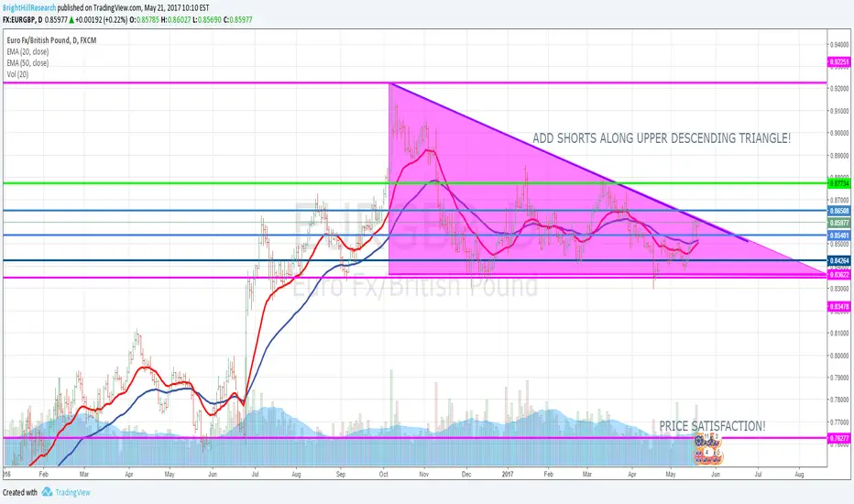Click the low value L:0.85690
The width and height of the screenshot is (854, 504).
coord(207,20)
